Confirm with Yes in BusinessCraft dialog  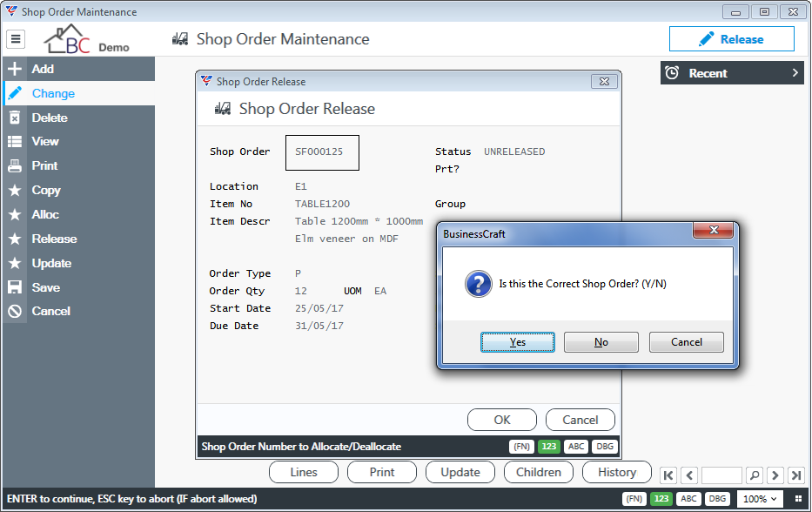tap(517, 342)
